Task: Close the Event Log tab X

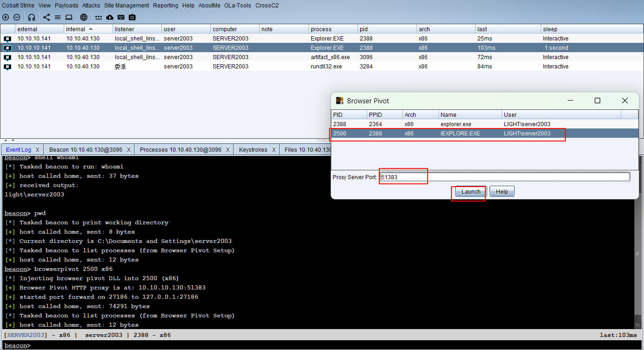Action: point(38,150)
